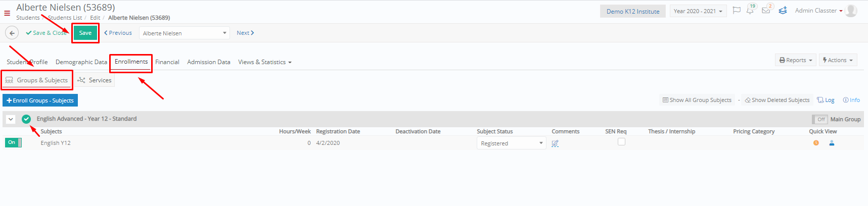Open the Year 2020 - 2021 dropdown
The width and height of the screenshot is (868, 206).
click(x=698, y=11)
